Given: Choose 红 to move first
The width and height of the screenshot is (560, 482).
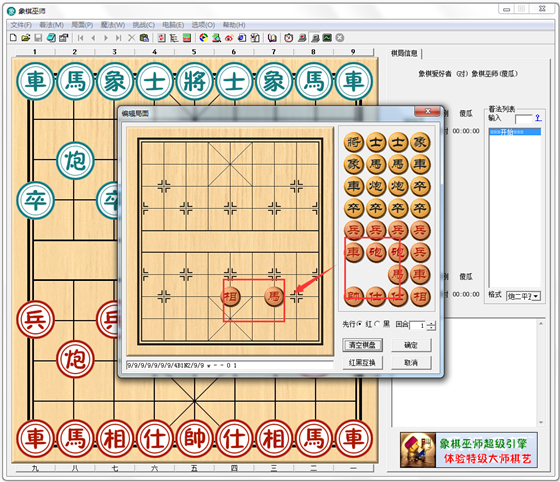Looking at the screenshot, I should pos(360,324).
